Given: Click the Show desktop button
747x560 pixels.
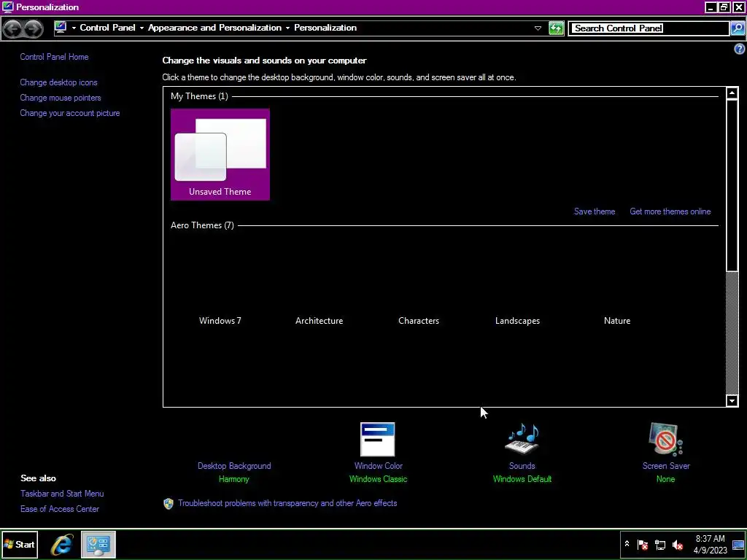Looking at the screenshot, I should tap(738, 545).
